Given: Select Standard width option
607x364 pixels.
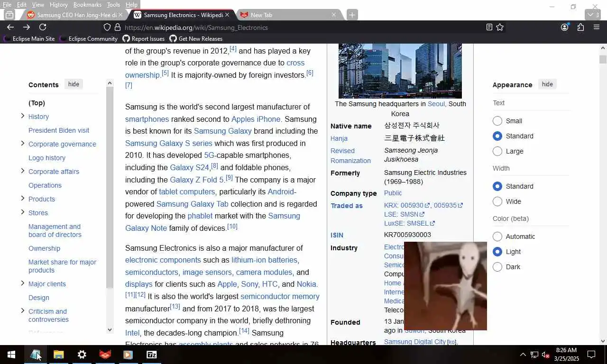Looking at the screenshot, I should pos(497,186).
